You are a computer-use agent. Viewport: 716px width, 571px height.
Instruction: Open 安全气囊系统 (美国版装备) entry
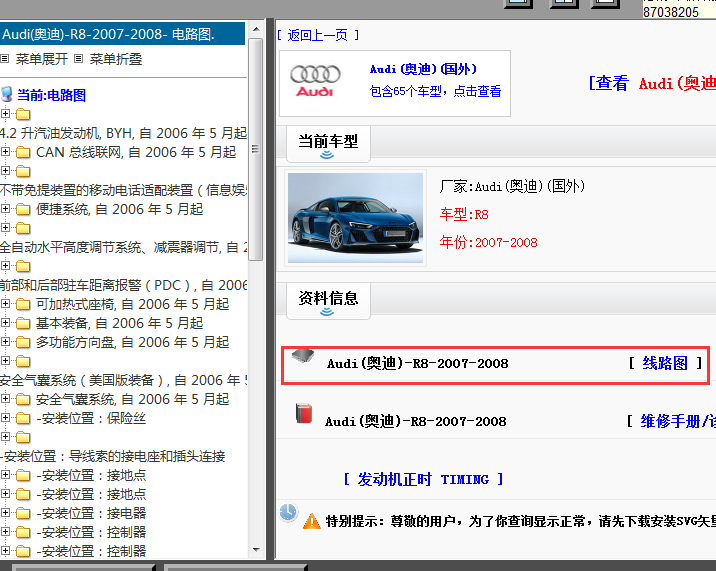123,380
